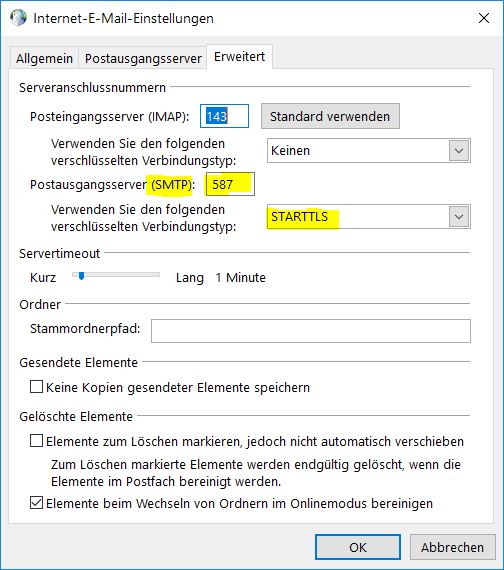Screen dimensions: 504x570
Task: Select the Erweitert tab
Action: point(239,57)
